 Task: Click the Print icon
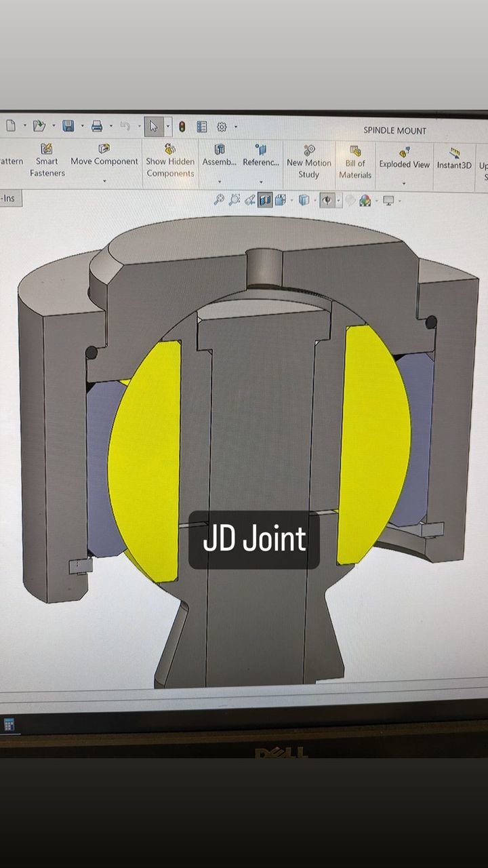click(x=97, y=126)
